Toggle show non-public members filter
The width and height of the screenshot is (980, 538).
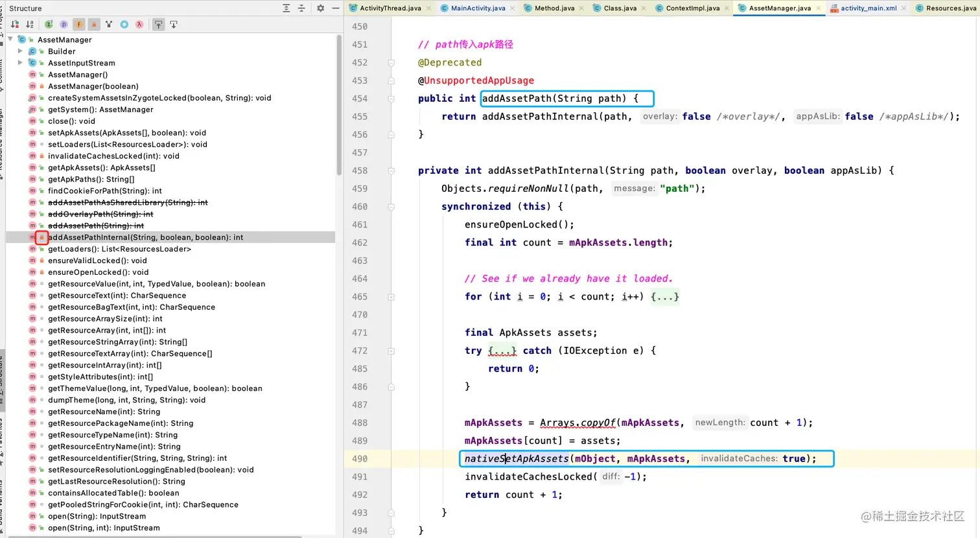94,24
